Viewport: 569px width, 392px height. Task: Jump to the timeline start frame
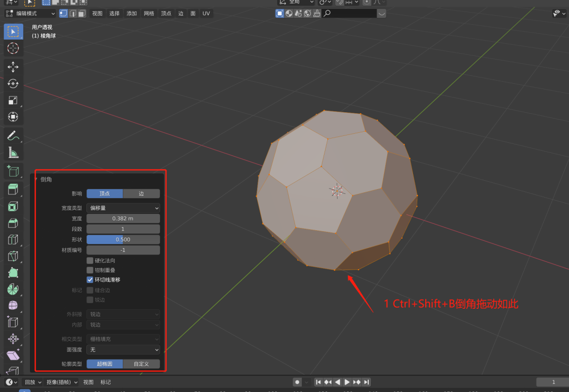(x=318, y=382)
